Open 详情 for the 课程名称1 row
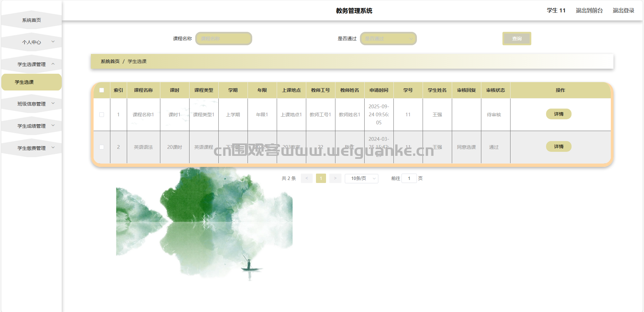Image resolution: width=644 pixels, height=312 pixels. click(x=559, y=114)
